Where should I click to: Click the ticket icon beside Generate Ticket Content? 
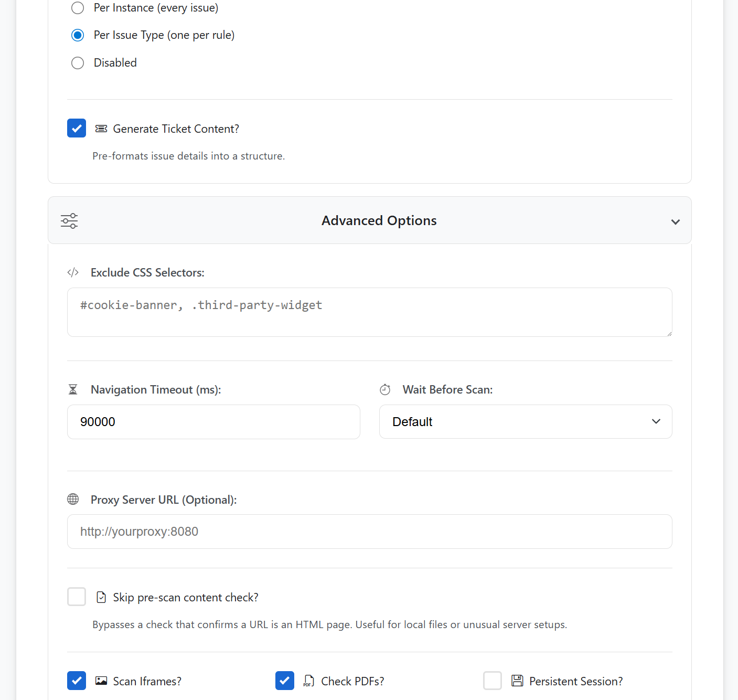pyautogui.click(x=101, y=129)
